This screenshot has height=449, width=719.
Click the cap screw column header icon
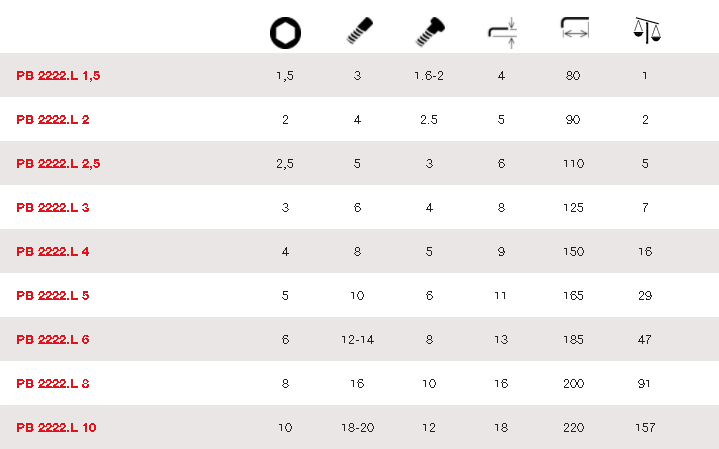pos(429,32)
